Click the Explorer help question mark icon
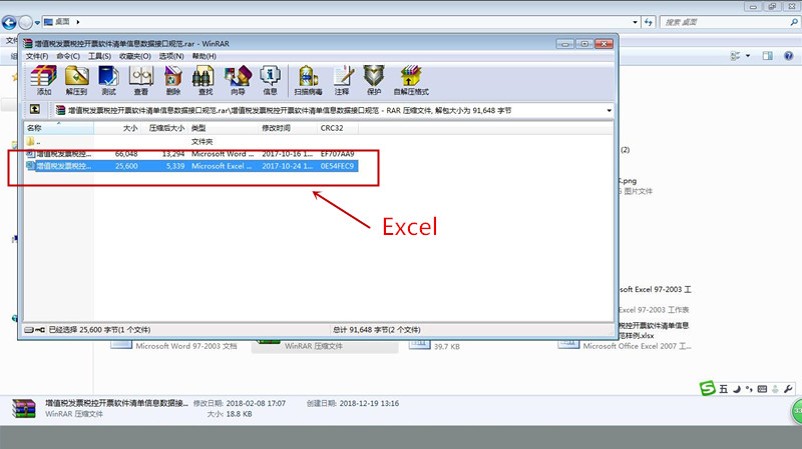802x449 pixels. click(x=788, y=56)
